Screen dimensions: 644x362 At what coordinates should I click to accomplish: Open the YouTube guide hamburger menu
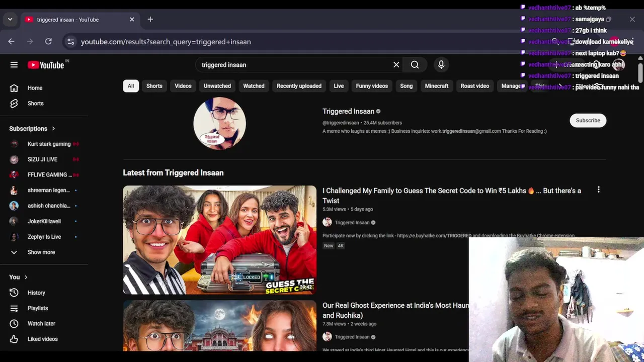[x=14, y=65]
